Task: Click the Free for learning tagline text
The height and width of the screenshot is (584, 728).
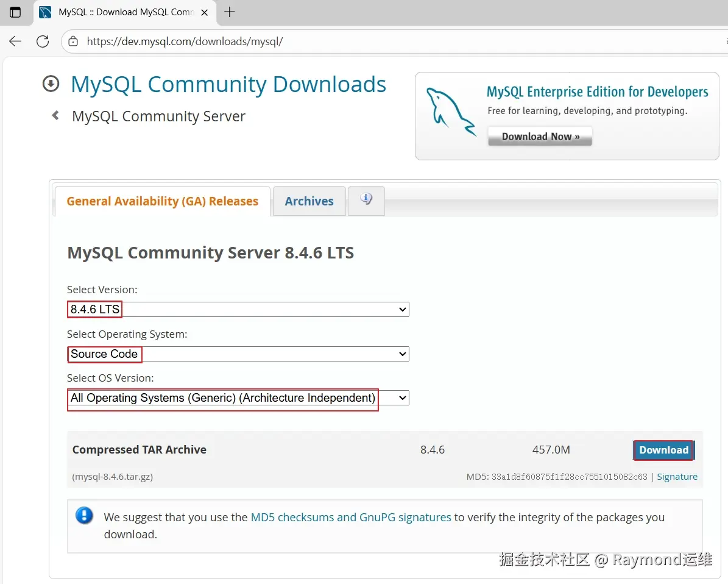Action: [x=587, y=110]
